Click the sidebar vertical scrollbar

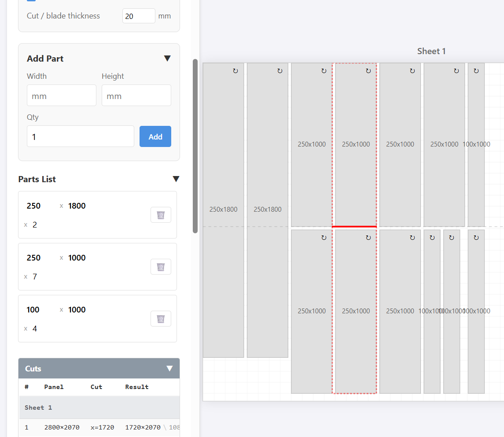click(x=195, y=145)
